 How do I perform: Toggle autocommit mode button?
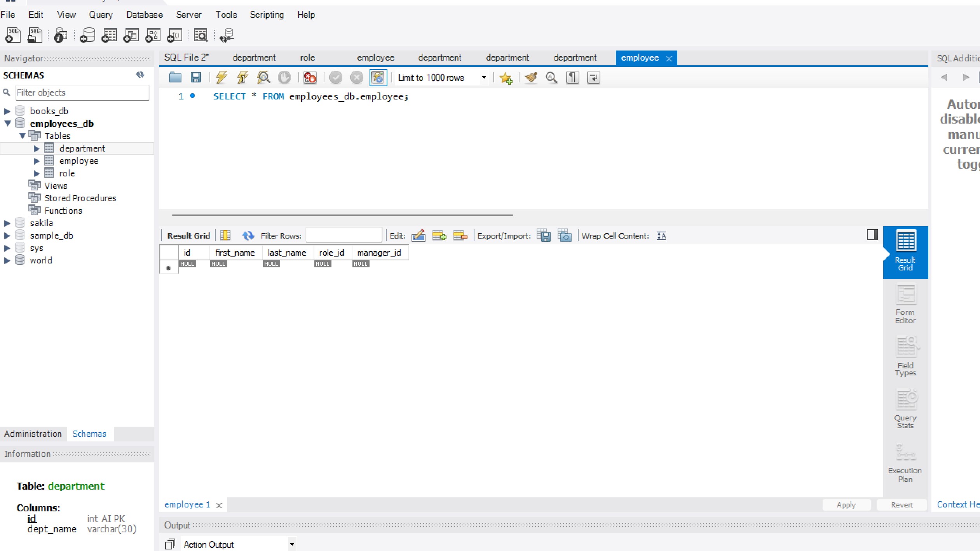point(378,77)
